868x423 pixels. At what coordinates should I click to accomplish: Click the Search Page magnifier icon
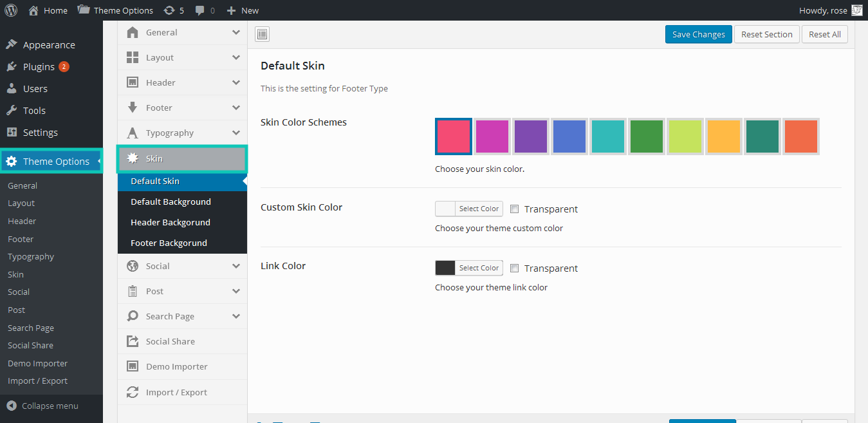pos(133,316)
